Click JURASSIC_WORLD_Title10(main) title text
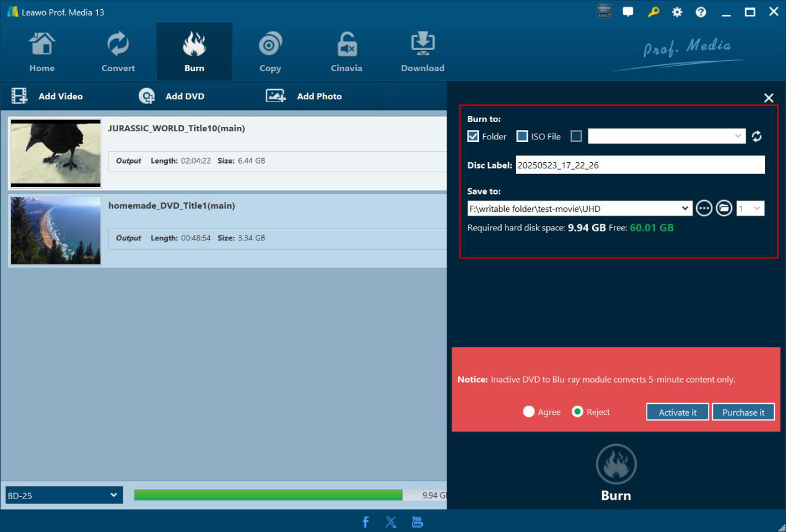786x532 pixels. (x=177, y=129)
